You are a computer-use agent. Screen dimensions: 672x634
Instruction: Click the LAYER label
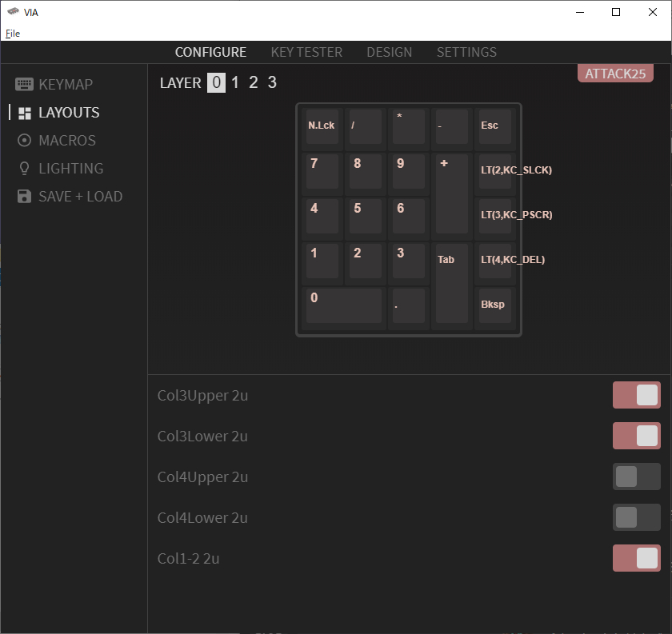(x=181, y=82)
